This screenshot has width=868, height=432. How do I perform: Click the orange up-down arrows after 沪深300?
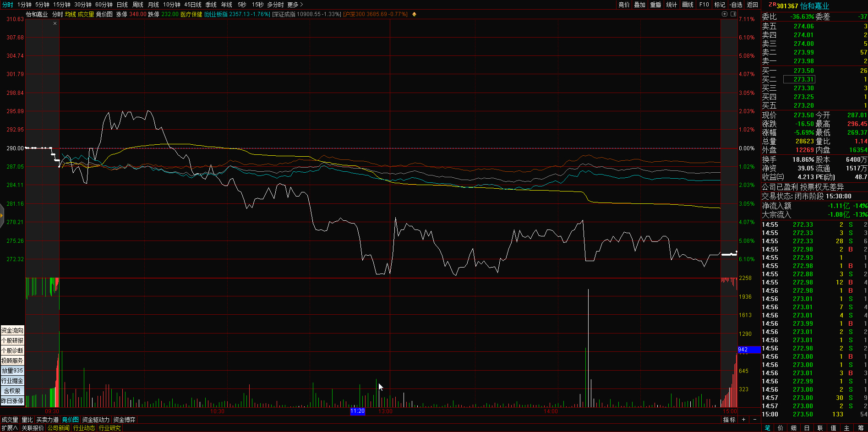[414, 14]
